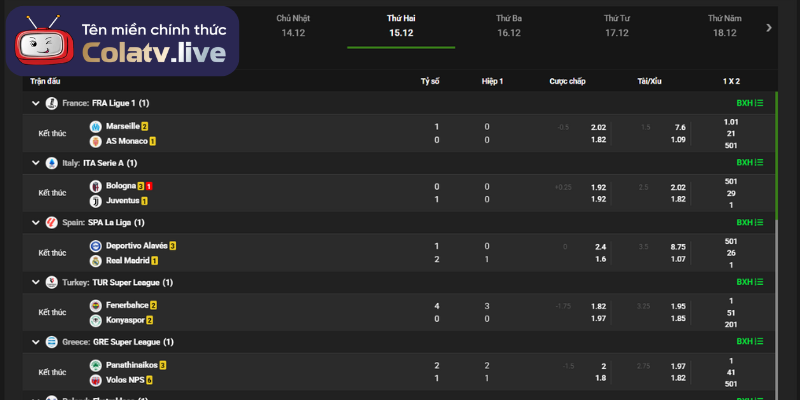800x400 pixels.
Task: Collapse the Turkey TUR Super League section
Action: tap(36, 283)
